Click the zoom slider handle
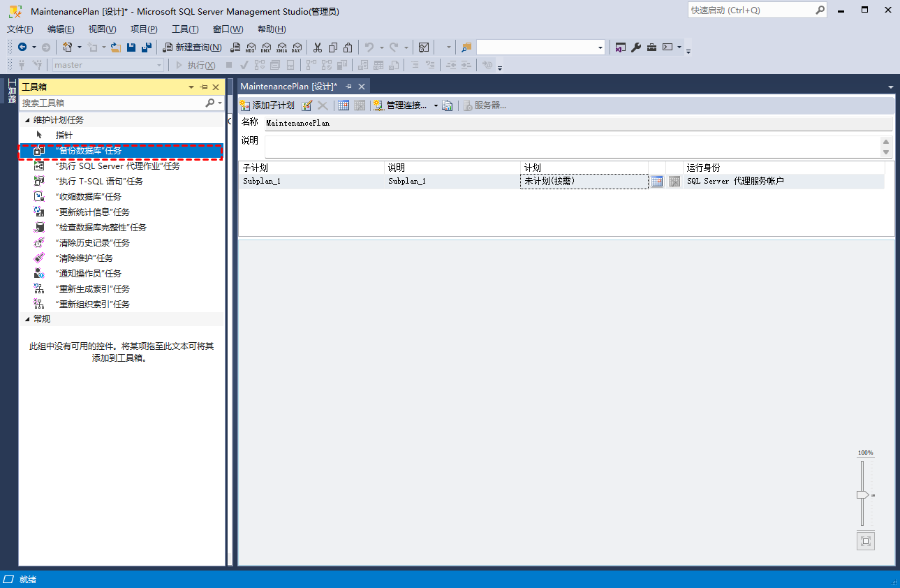The width and height of the screenshot is (900, 588). 862,494
